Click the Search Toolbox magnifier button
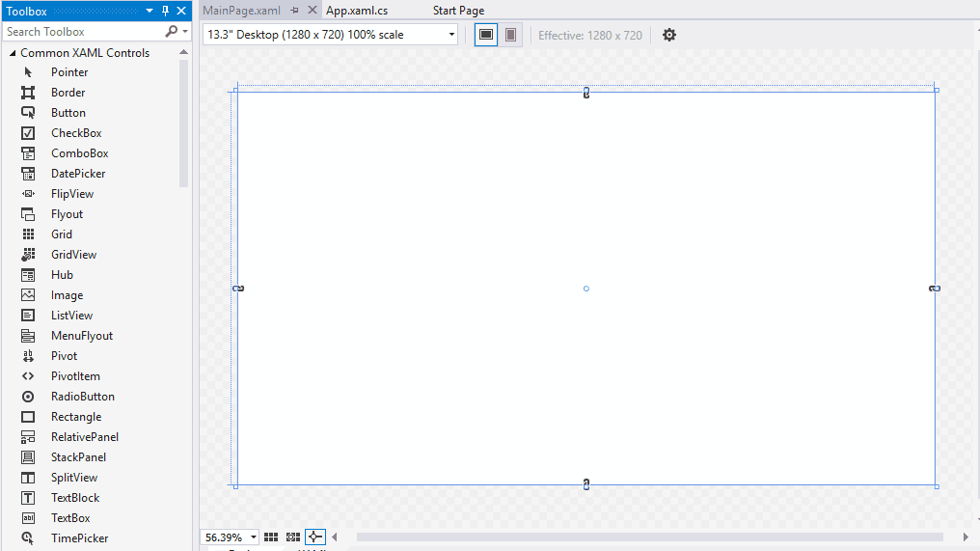The image size is (980, 551). click(x=172, y=31)
